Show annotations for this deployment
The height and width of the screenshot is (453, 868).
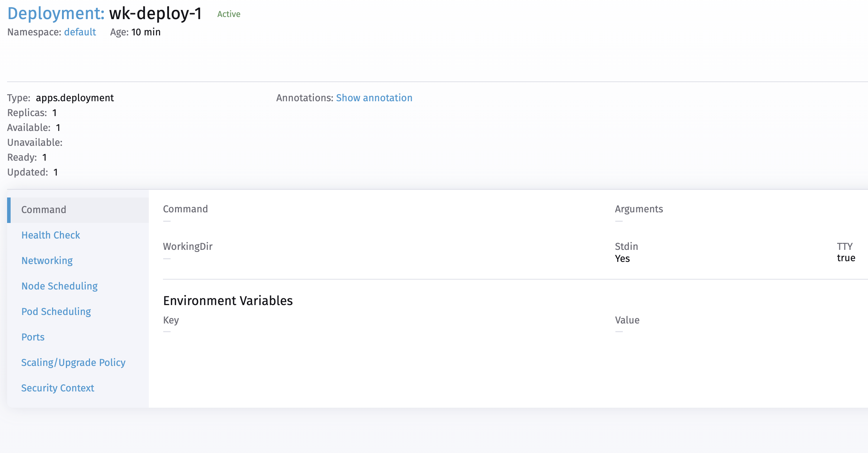374,98
